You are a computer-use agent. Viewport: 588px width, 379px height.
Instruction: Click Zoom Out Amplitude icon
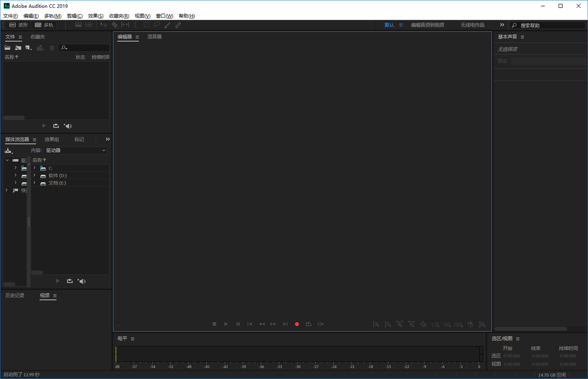(388, 324)
